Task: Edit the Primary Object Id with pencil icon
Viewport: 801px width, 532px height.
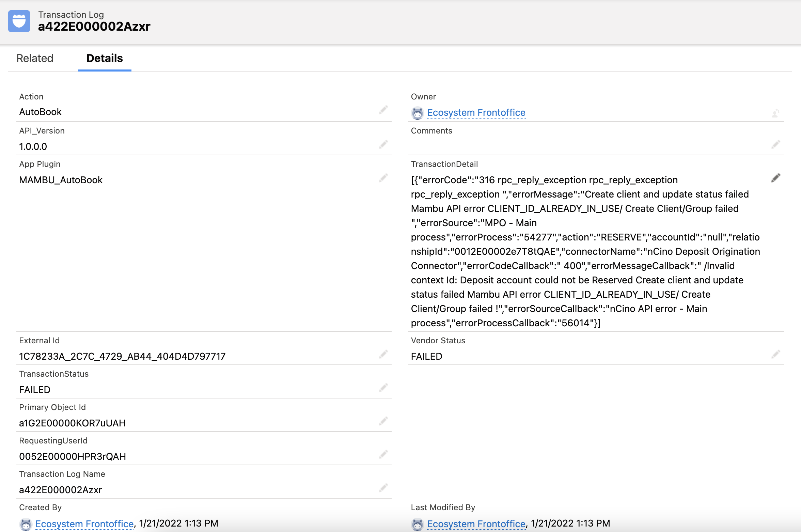Action: tap(383, 421)
